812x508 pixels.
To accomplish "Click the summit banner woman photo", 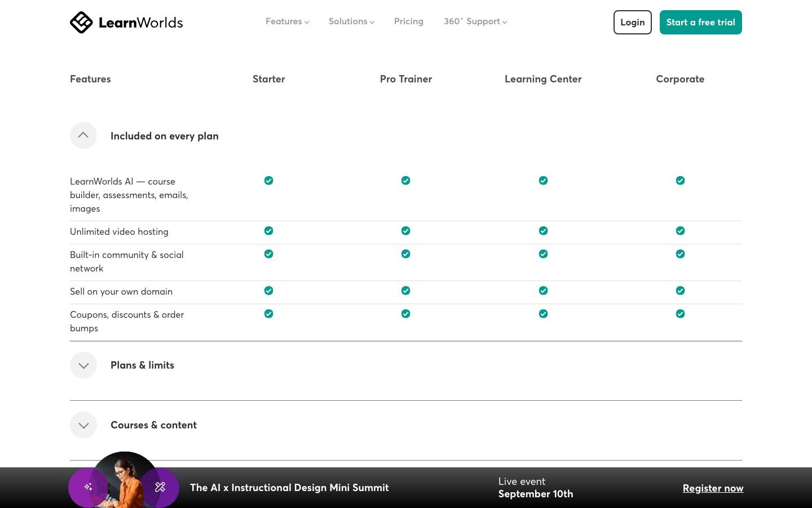I will [x=124, y=480].
